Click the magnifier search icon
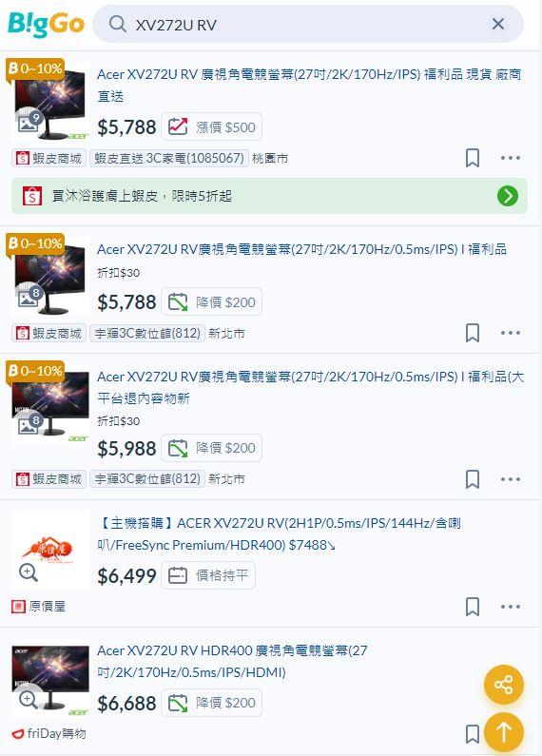542x756 pixels. pos(118,24)
